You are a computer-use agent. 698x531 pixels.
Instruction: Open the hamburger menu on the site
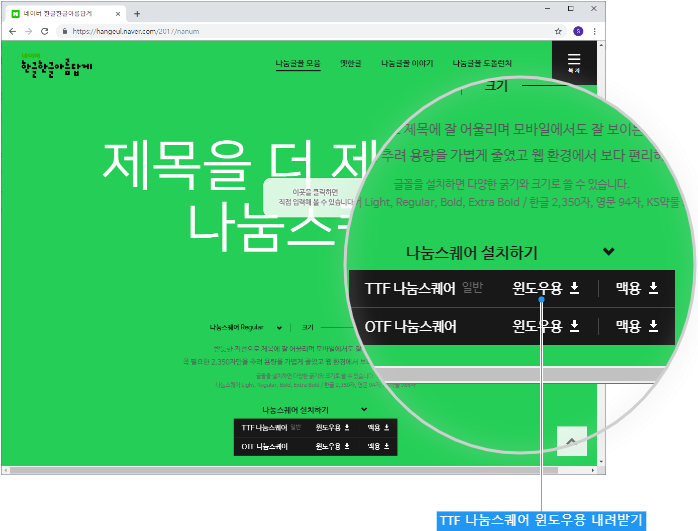(x=574, y=63)
